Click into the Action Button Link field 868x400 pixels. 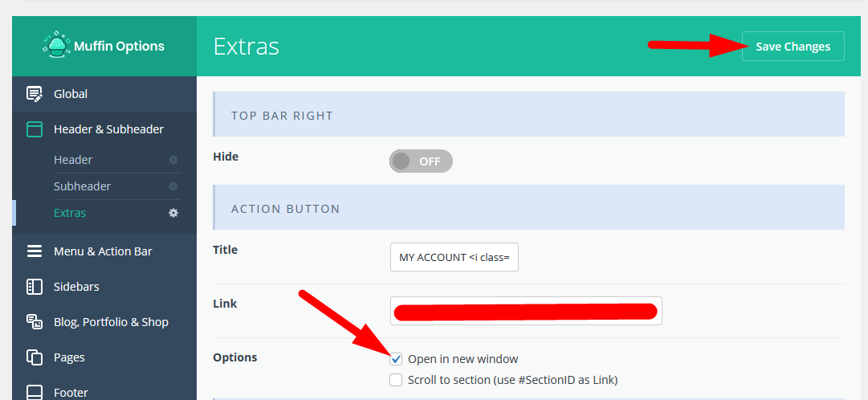click(526, 311)
